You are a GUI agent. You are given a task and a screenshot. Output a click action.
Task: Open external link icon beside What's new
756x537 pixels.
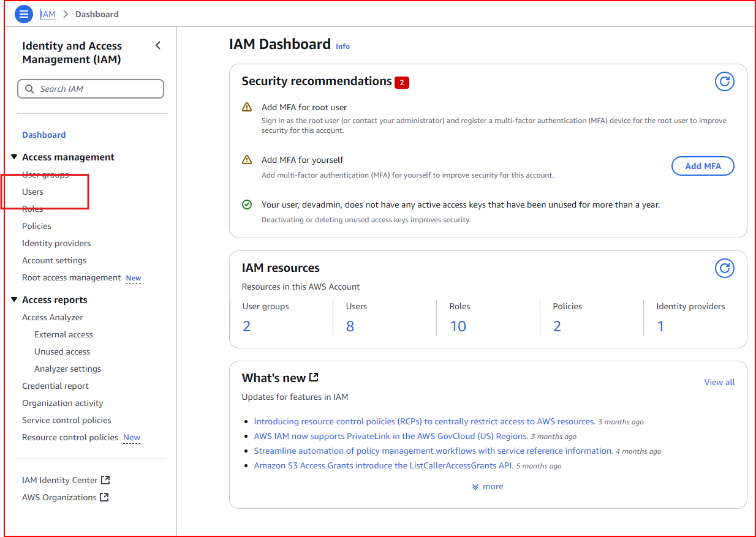[x=314, y=377]
